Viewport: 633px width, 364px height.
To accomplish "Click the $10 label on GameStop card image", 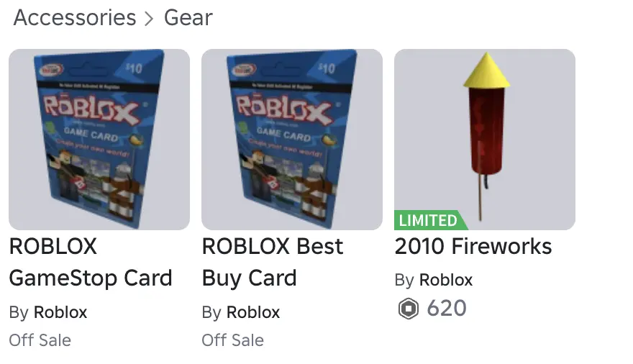I will click(134, 68).
